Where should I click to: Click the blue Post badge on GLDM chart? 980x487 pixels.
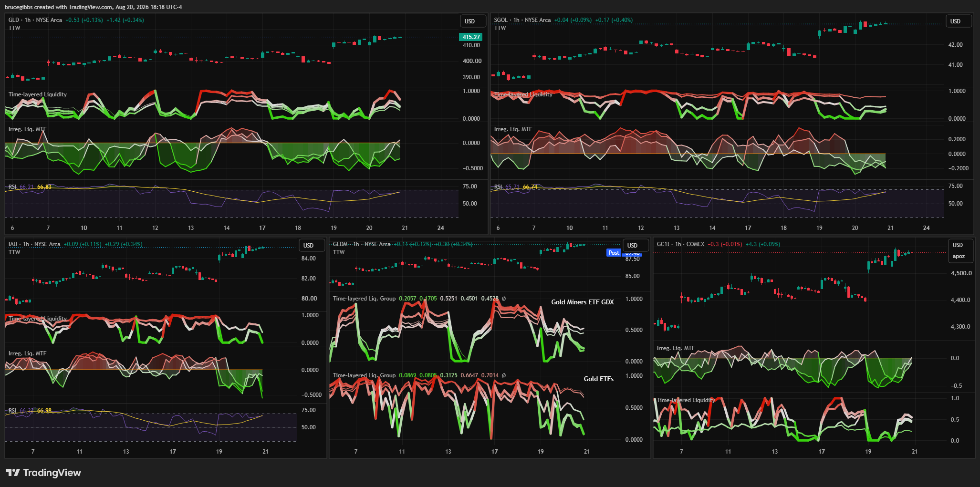[x=614, y=253]
